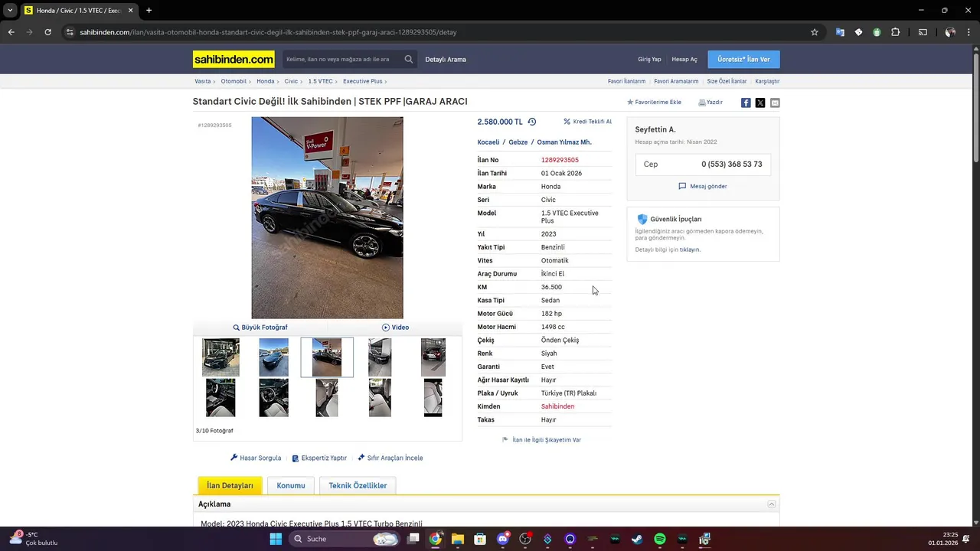This screenshot has width=980, height=551.
Task: Click the price history clock icon
Action: pos(532,122)
